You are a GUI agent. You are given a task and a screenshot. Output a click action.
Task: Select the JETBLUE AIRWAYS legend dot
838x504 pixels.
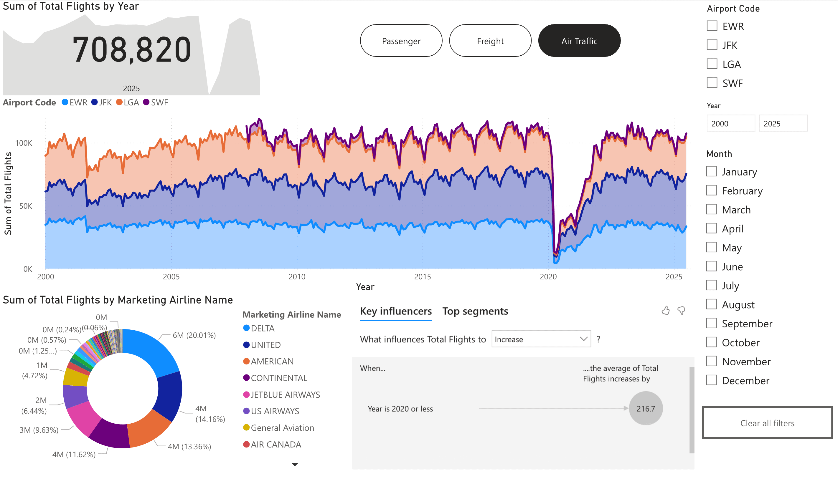[x=246, y=395]
